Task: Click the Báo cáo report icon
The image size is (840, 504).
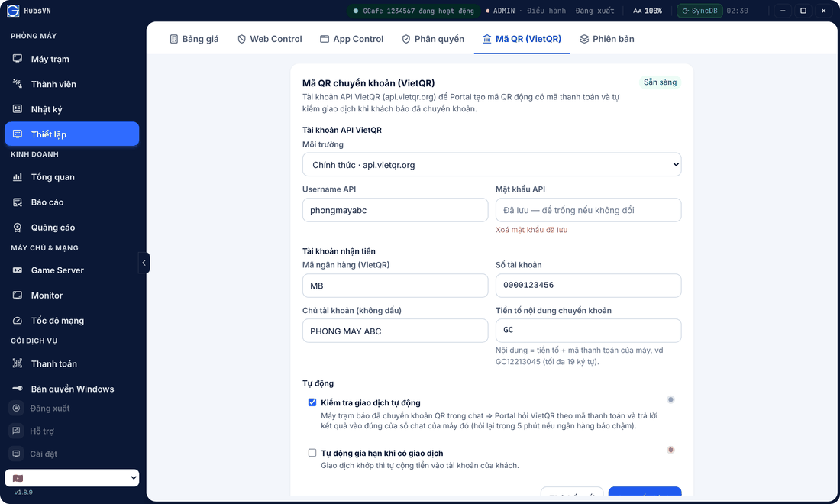Action: (x=17, y=202)
